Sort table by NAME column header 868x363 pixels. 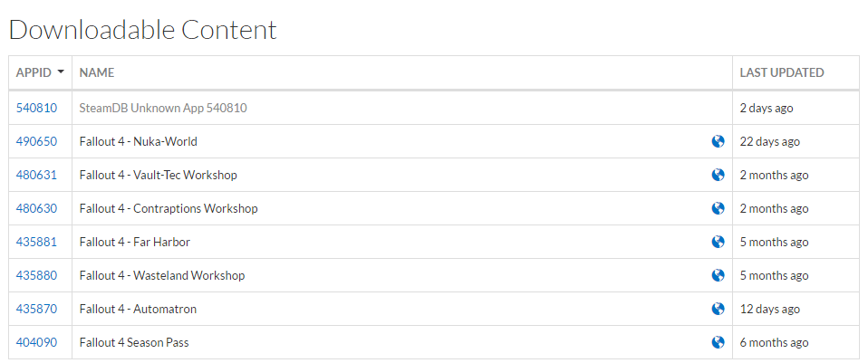coord(97,72)
